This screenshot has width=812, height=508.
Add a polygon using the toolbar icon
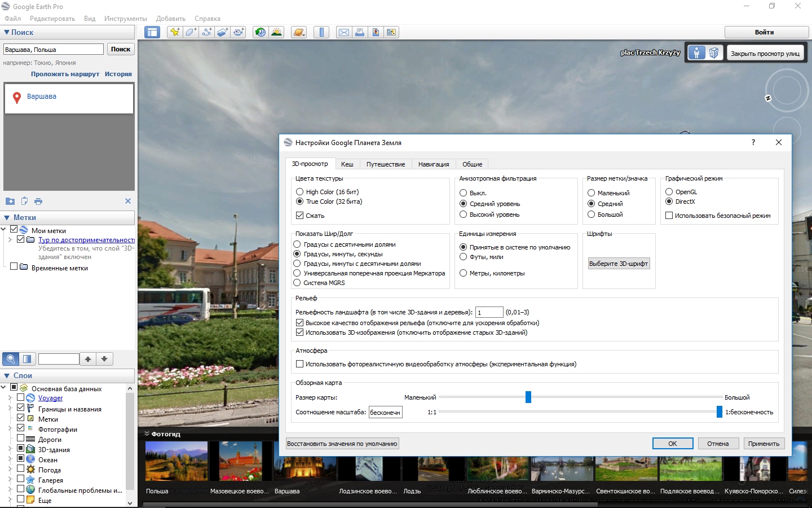tap(191, 32)
